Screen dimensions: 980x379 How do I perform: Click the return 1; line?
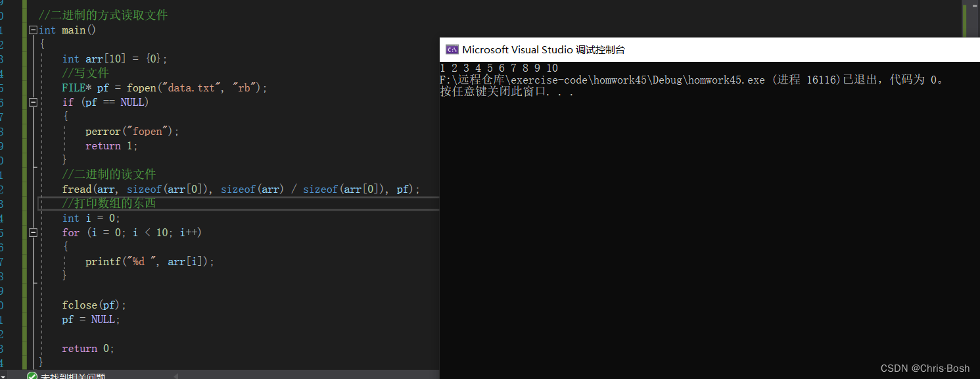click(112, 145)
